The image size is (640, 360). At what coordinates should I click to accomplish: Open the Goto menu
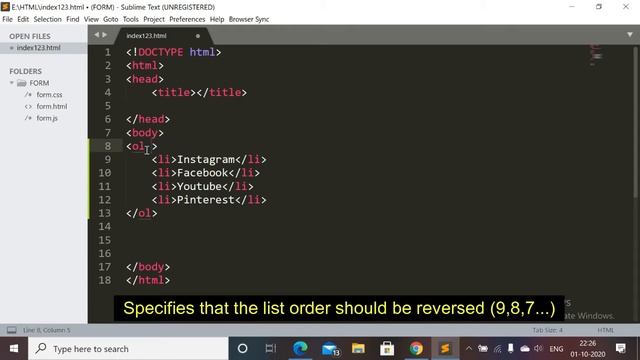(x=110, y=19)
